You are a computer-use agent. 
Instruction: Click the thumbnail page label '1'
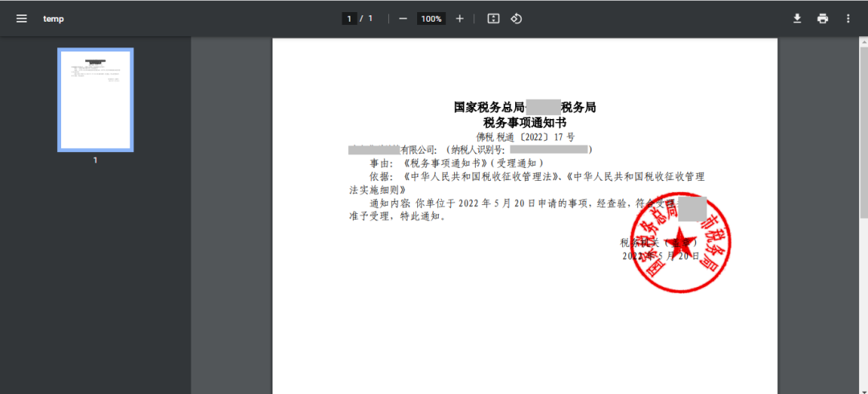click(95, 160)
